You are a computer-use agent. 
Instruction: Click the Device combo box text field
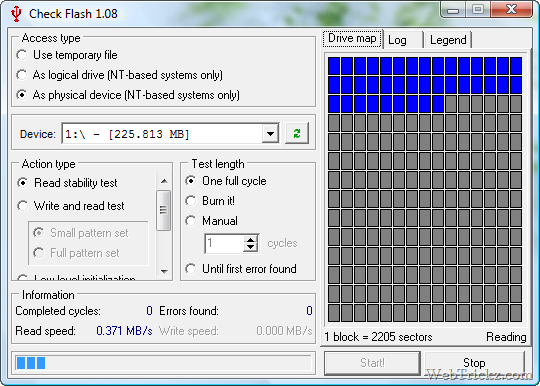[162, 134]
